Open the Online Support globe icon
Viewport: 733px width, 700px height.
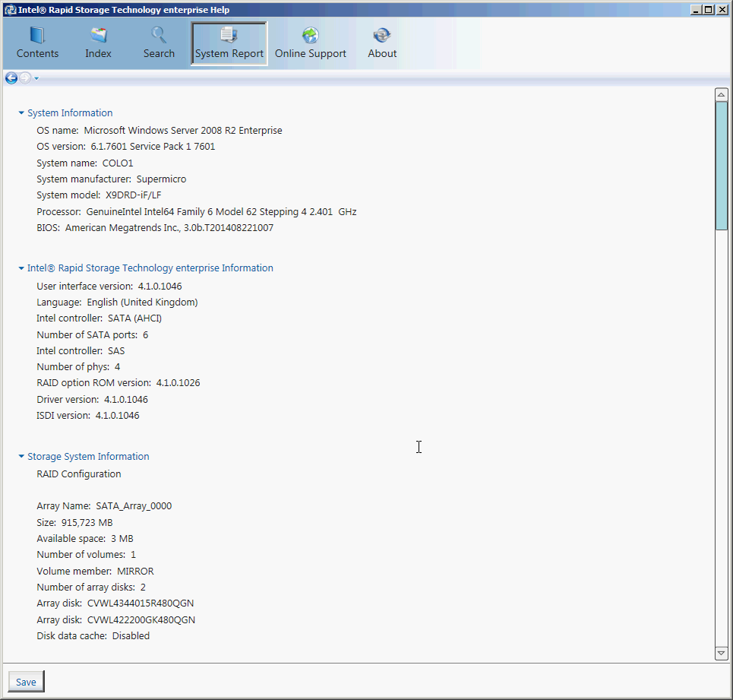tap(311, 35)
